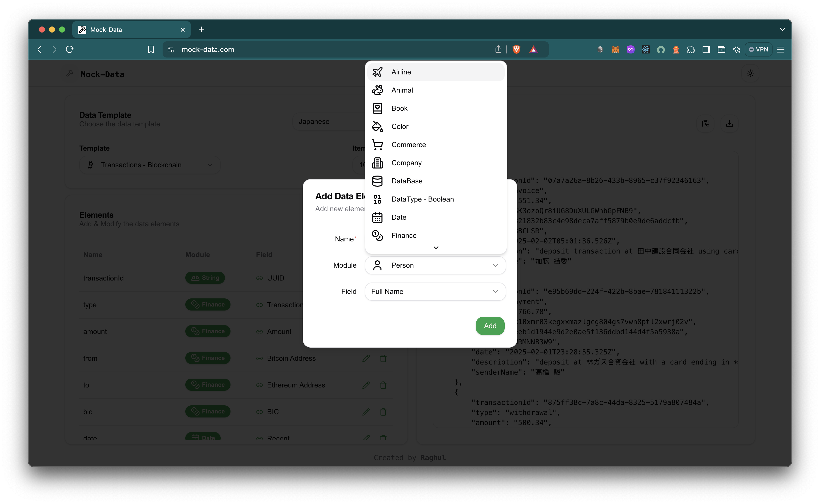Choose Color from the module list
Image resolution: width=820 pixels, height=504 pixels.
tap(436, 127)
